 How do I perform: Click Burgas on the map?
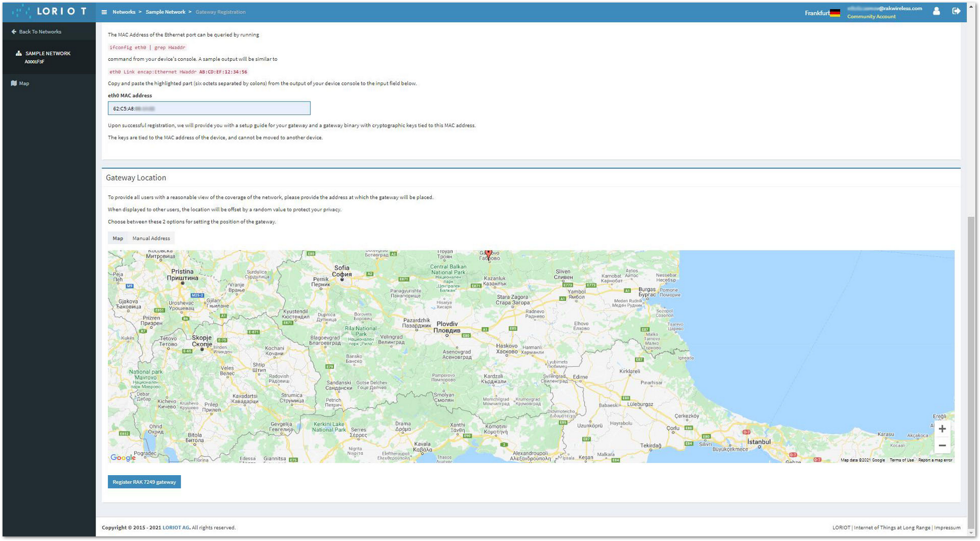tap(647, 292)
